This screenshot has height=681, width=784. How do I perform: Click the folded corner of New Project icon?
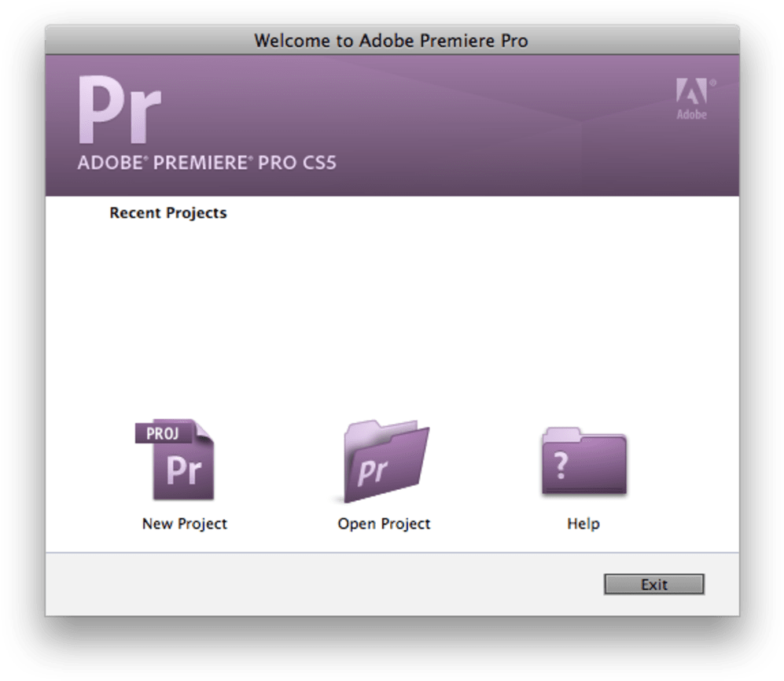pos(204,430)
